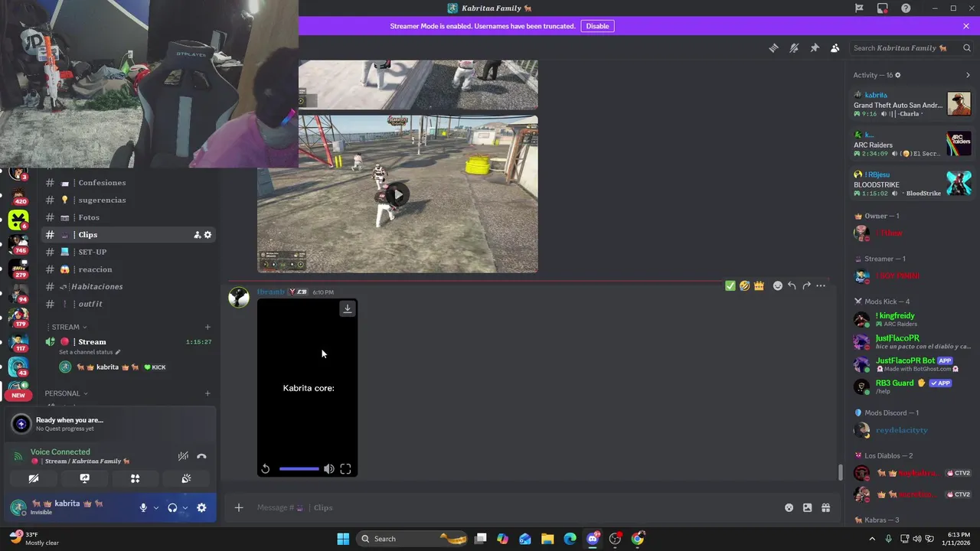980x551 pixels.
Task: Open the GIF picker icon in message bar
Action: pos(807,507)
